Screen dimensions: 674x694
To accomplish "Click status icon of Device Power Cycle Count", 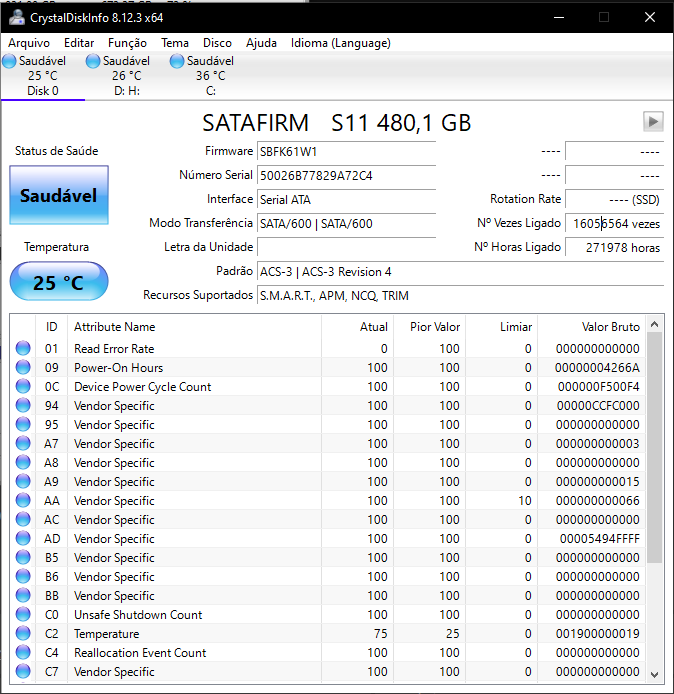I will [23, 386].
